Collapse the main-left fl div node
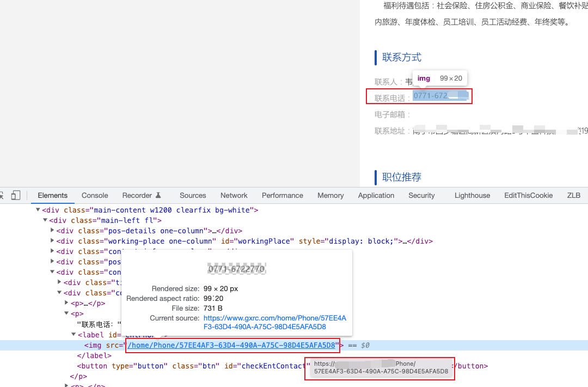This screenshot has height=387, width=588. (x=45, y=220)
